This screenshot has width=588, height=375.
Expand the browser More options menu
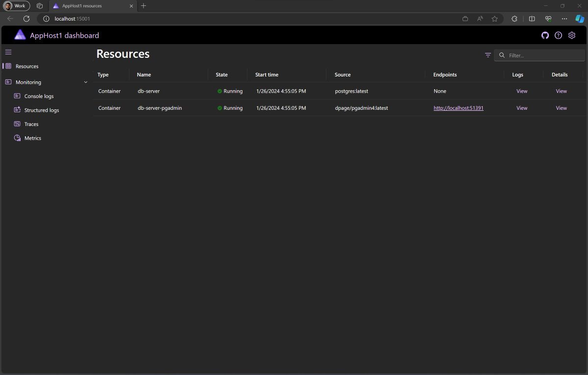point(564,19)
